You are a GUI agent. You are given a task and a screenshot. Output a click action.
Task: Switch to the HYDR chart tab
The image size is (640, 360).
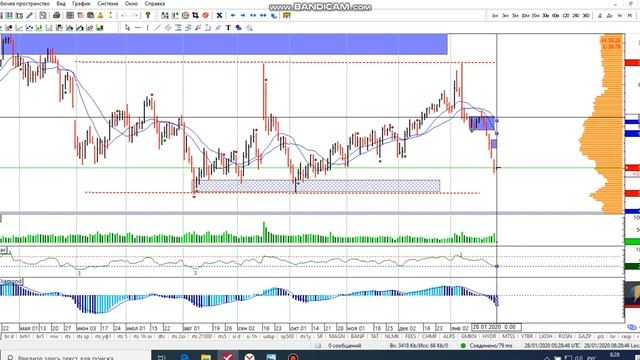(x=489, y=336)
